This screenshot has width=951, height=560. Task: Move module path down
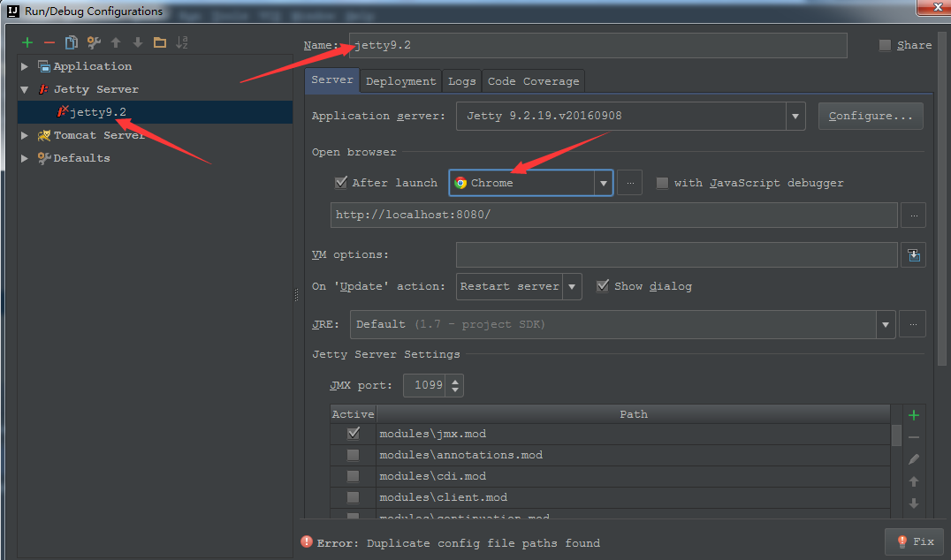[913, 503]
